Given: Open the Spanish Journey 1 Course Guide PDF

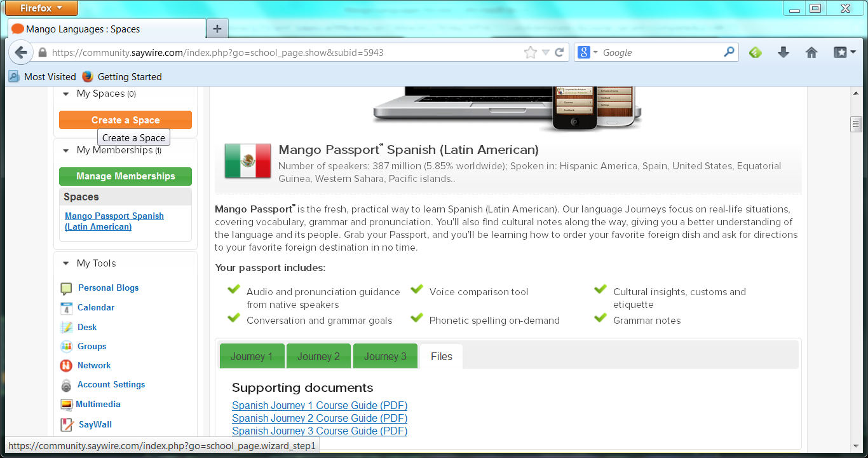Looking at the screenshot, I should (320, 405).
